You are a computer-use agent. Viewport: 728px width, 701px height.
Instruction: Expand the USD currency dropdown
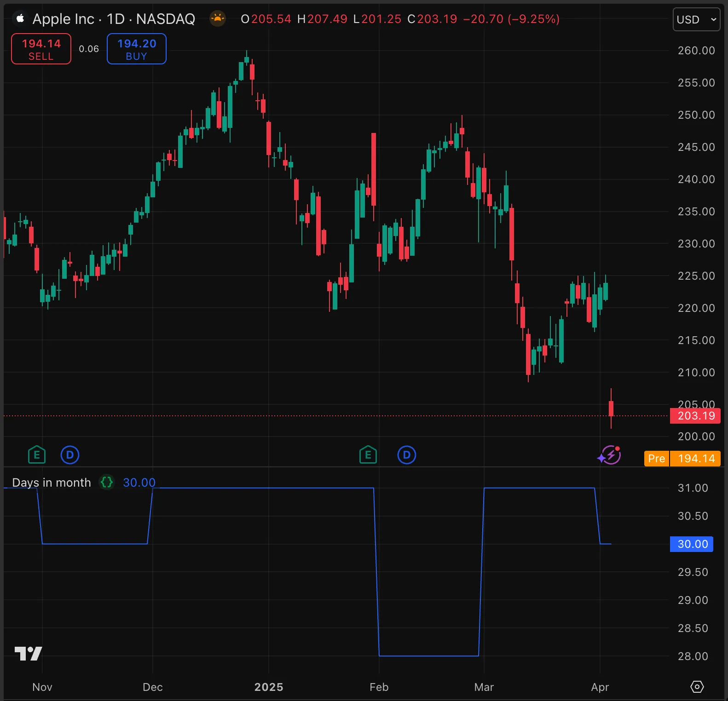696,19
